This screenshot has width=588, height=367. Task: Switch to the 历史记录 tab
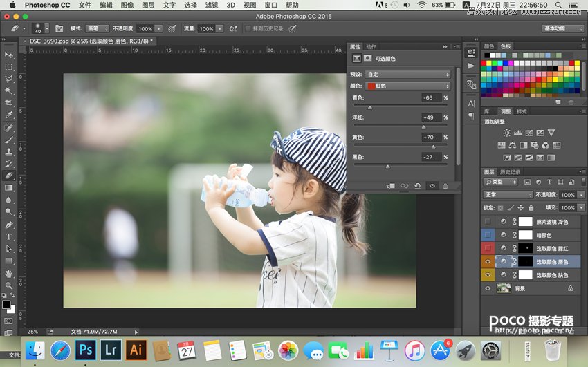pyautogui.click(x=510, y=172)
